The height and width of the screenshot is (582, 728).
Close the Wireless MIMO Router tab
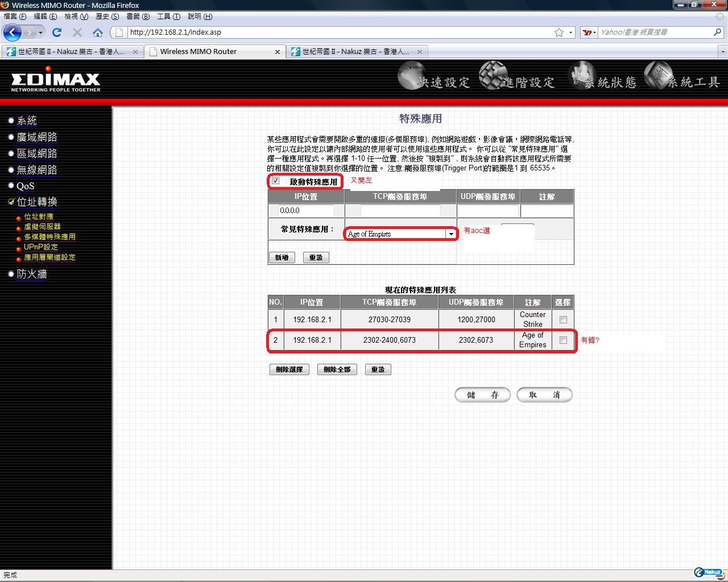coord(277,52)
